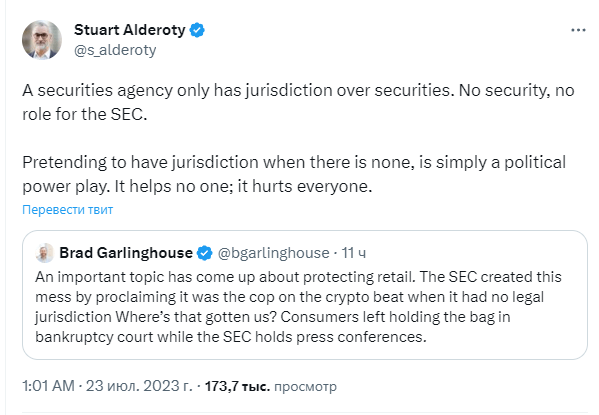599x415 pixels.
Task: Open the three-dot more options menu
Action: pos(578,30)
